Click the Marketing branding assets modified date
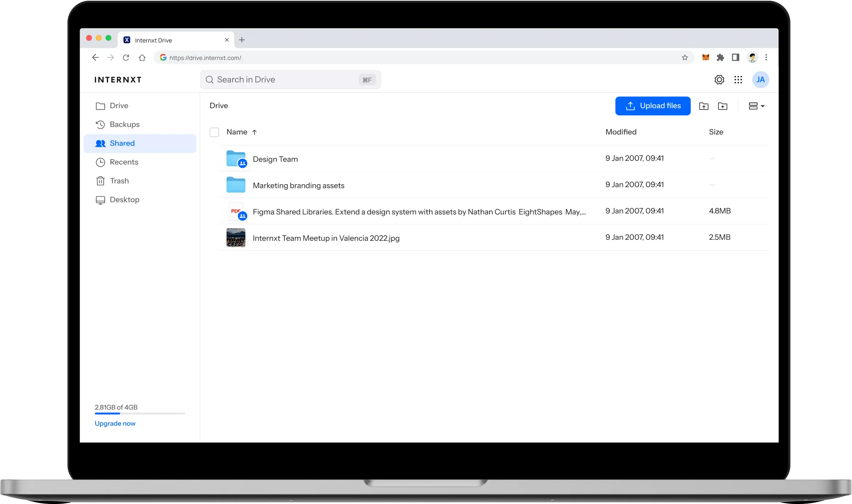 click(x=635, y=184)
